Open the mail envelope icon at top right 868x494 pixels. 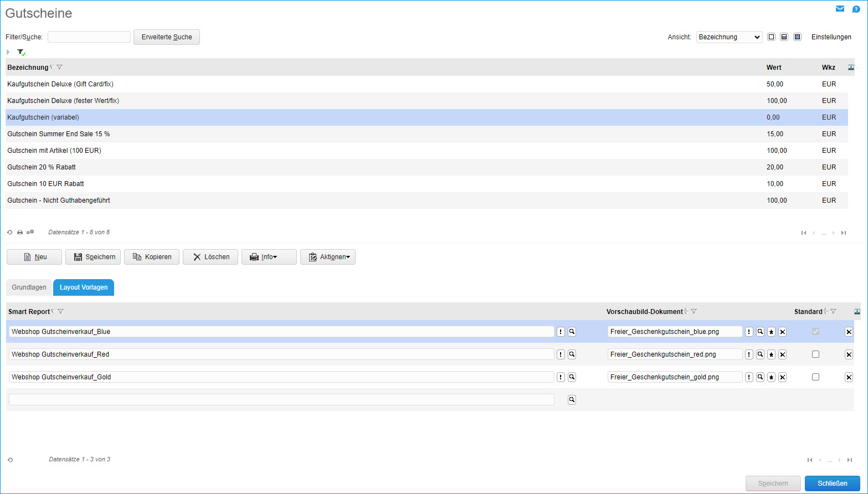tap(840, 9)
